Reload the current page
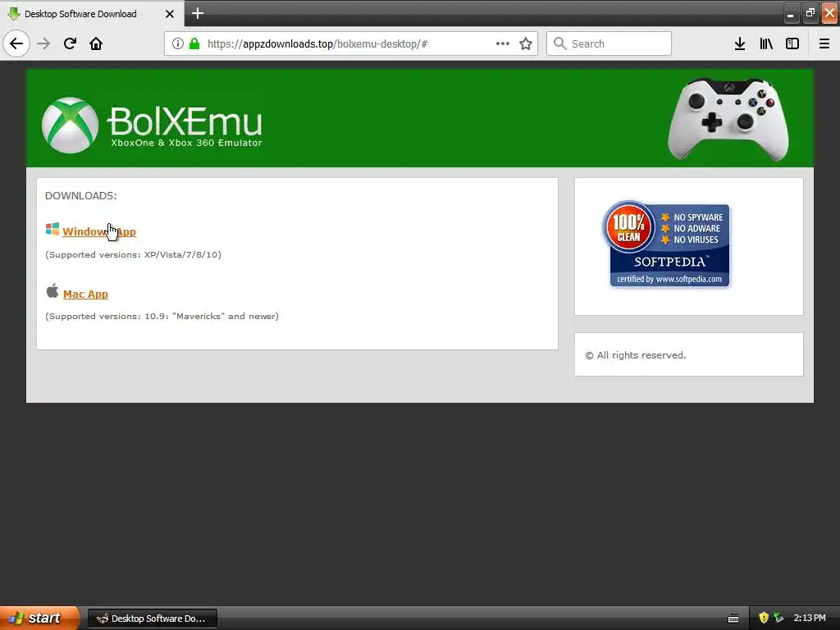Viewport: 840px width, 630px height. (x=70, y=43)
